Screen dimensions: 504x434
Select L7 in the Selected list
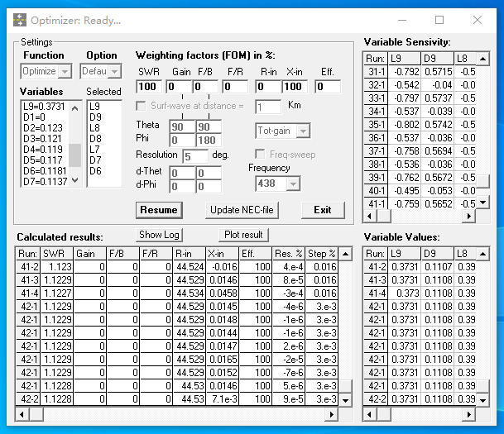click(x=104, y=150)
